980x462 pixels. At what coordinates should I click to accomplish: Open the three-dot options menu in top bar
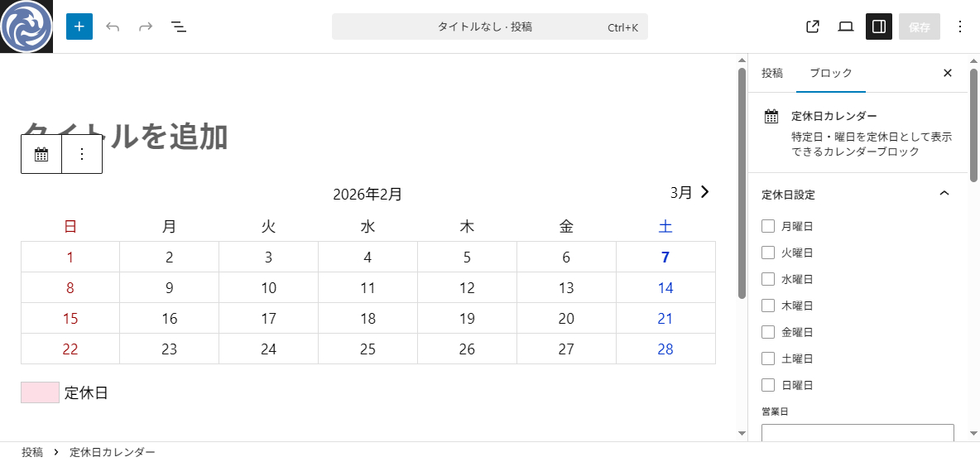960,26
